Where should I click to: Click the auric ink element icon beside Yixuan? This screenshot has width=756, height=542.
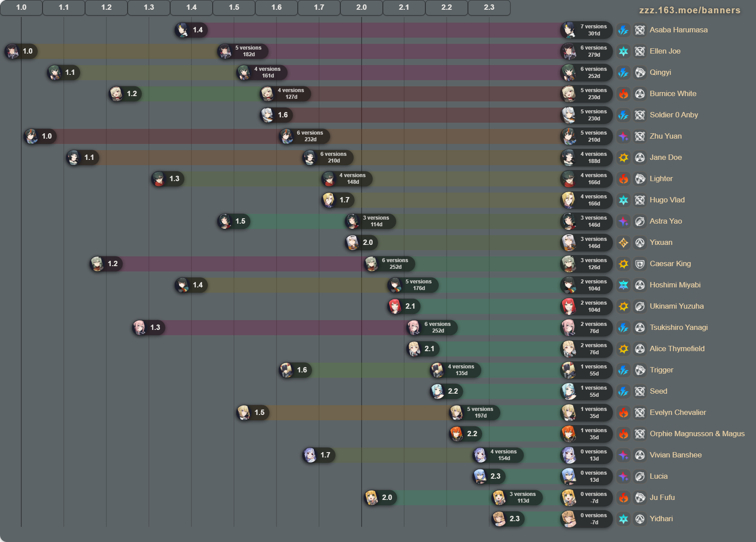click(x=624, y=243)
